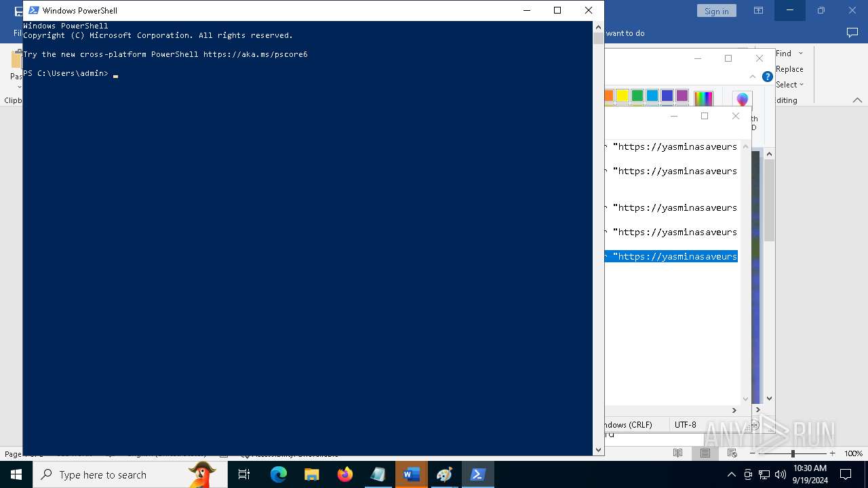Open Edit with Paint 3D icon

pos(743,100)
